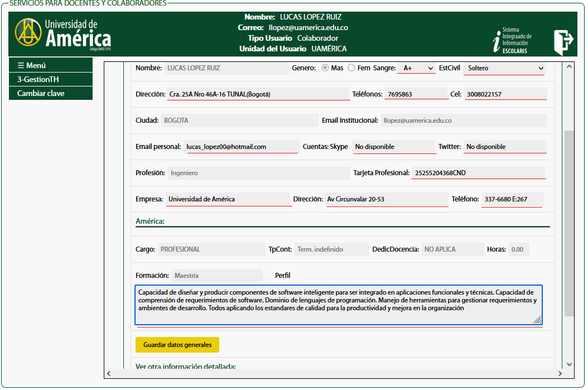The image size is (588, 390).
Task: Click the logout door icon
Action: (563, 42)
